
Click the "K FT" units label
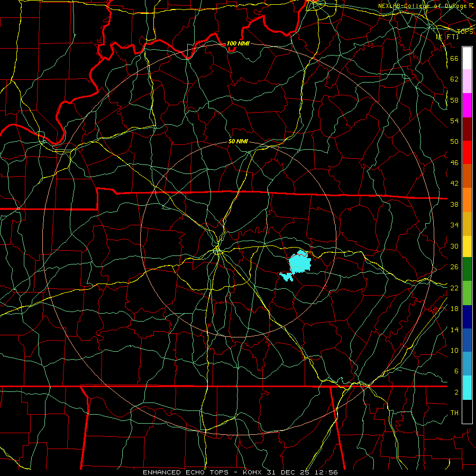[x=447, y=37]
